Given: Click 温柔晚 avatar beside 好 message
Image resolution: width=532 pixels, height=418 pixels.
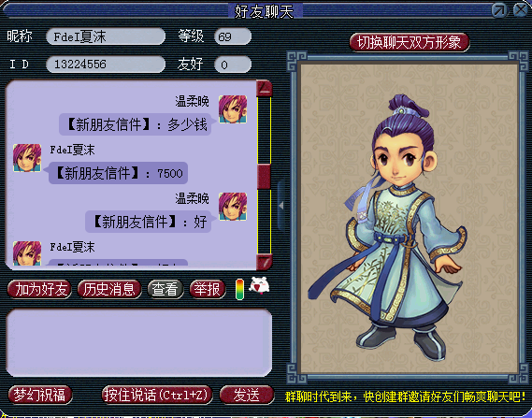Looking at the screenshot, I should (233, 207).
